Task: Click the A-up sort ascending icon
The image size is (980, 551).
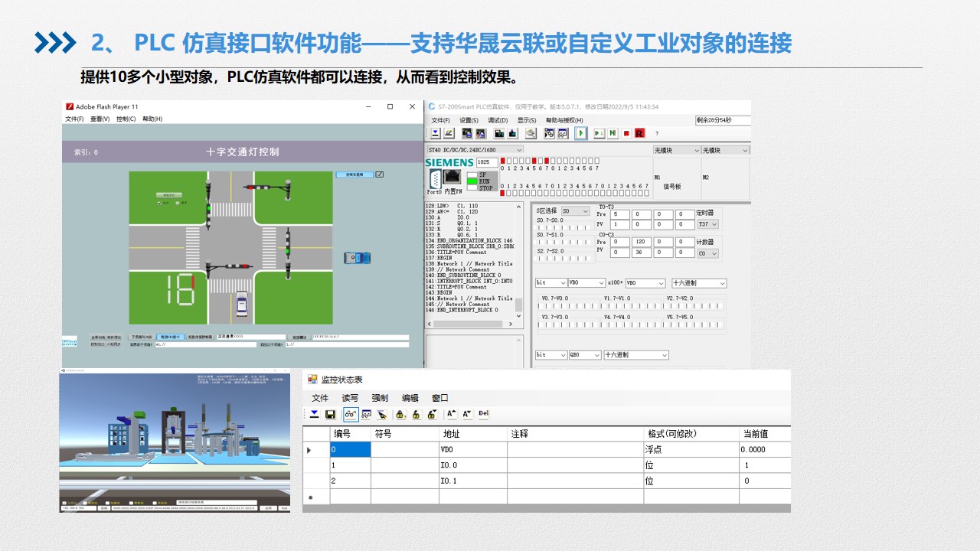Action: (x=452, y=414)
